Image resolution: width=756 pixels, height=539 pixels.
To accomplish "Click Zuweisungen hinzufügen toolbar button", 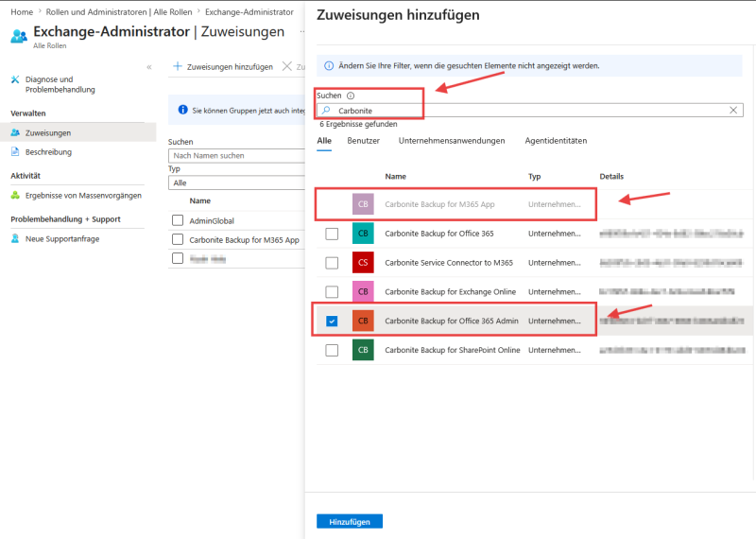I will (x=223, y=66).
